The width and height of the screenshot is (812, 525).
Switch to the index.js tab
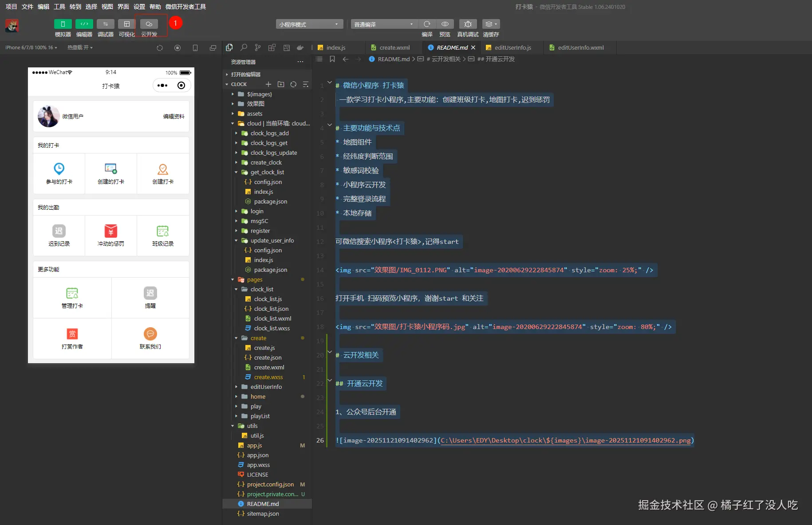coord(336,47)
